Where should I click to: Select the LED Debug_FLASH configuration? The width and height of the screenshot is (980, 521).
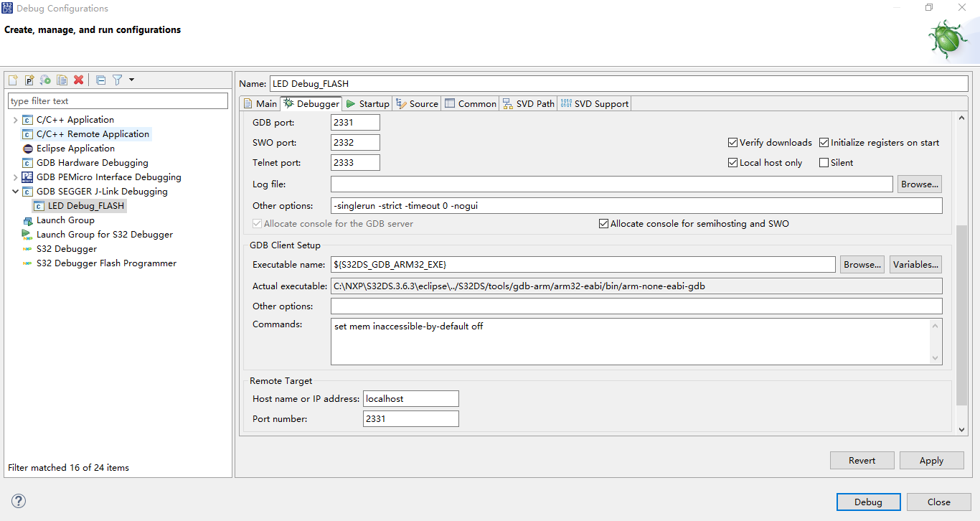pyautogui.click(x=85, y=206)
